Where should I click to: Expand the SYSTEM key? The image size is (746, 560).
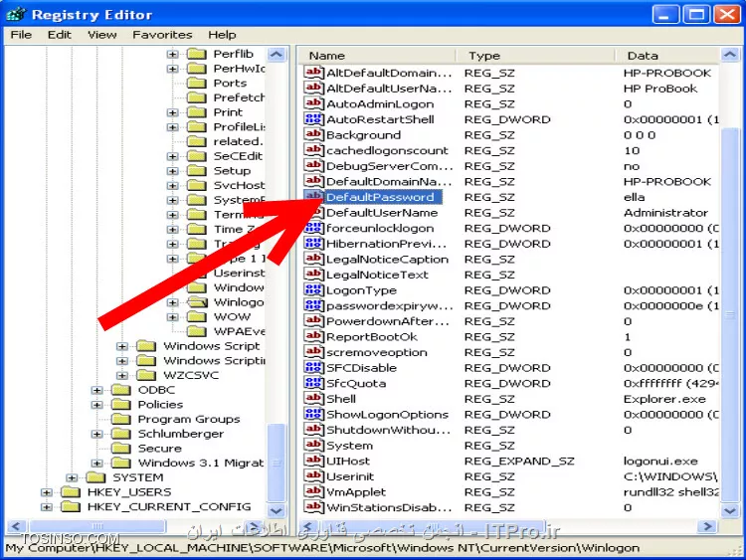point(72,477)
